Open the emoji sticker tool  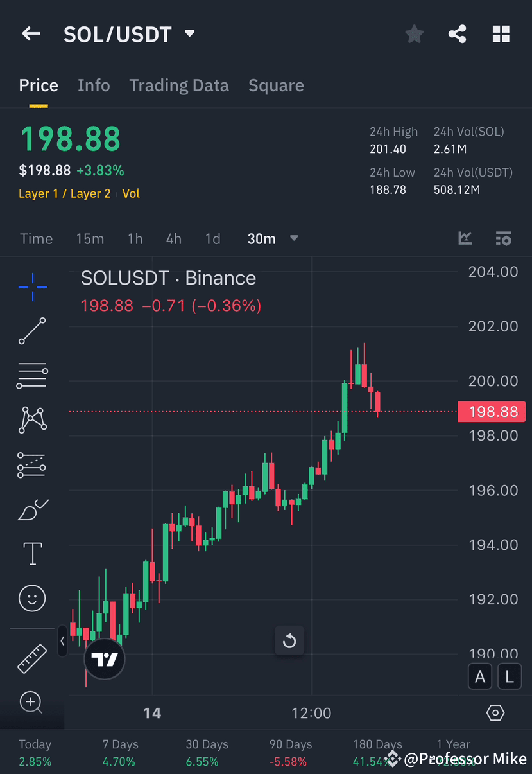coord(32,598)
